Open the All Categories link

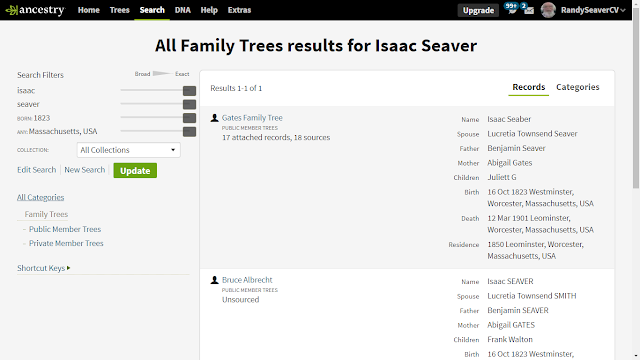pyautogui.click(x=40, y=198)
